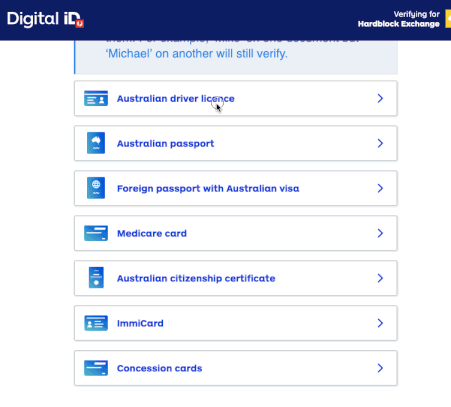Select Australian driver licence option
Viewport: 451px width, 407px height.
(x=236, y=98)
